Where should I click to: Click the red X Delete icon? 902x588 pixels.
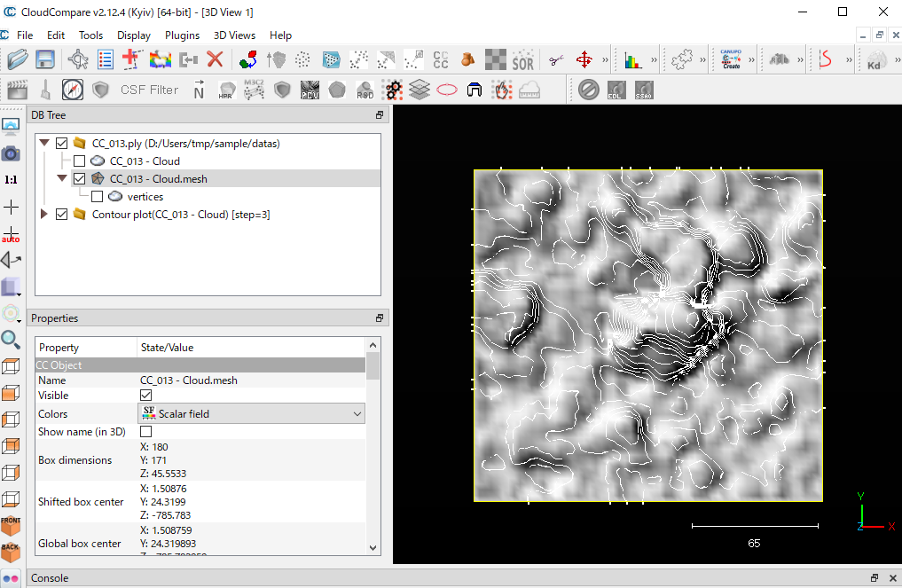tap(215, 60)
